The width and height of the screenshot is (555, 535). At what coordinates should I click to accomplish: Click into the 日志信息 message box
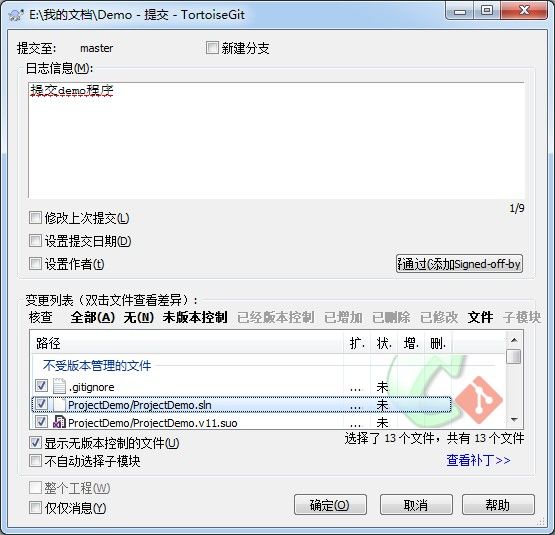276,140
